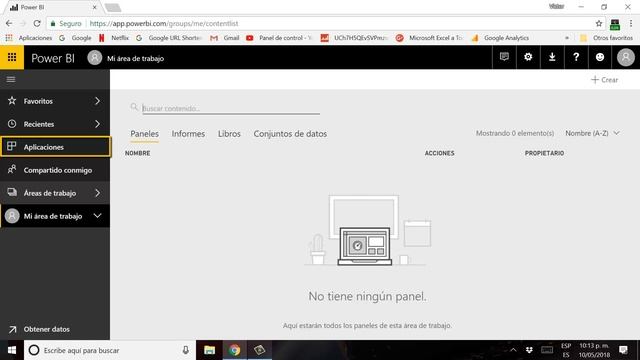Click the feedback smiley face icon
Screen dimensions: 640x360
[x=600, y=57]
